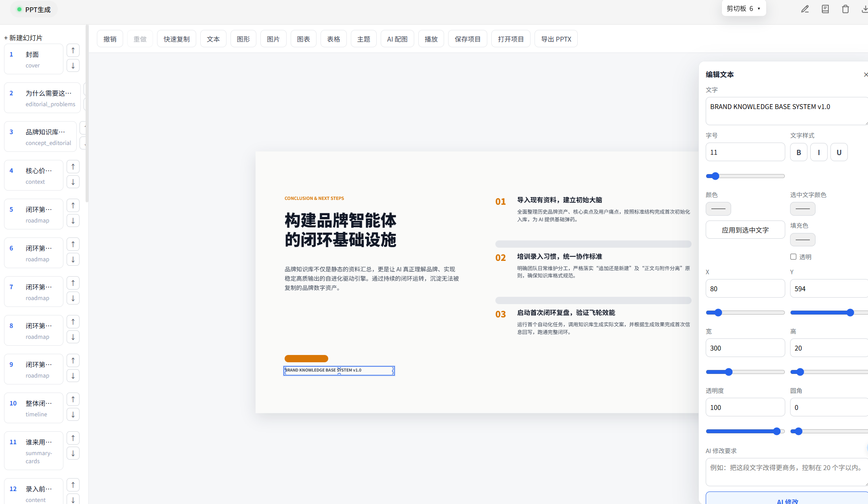This screenshot has height=504, width=868.
Task: Move slide 10 整体闭 down with arrow
Action: point(73,414)
